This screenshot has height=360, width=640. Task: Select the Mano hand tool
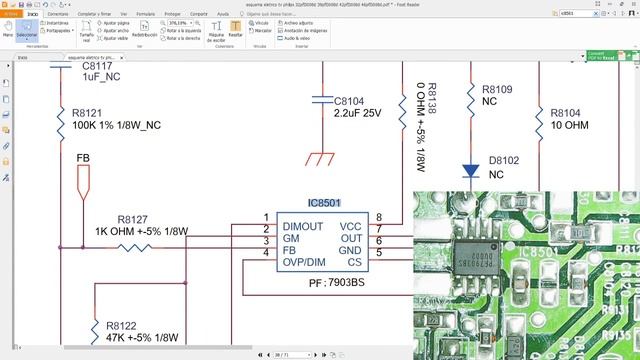(x=8, y=30)
